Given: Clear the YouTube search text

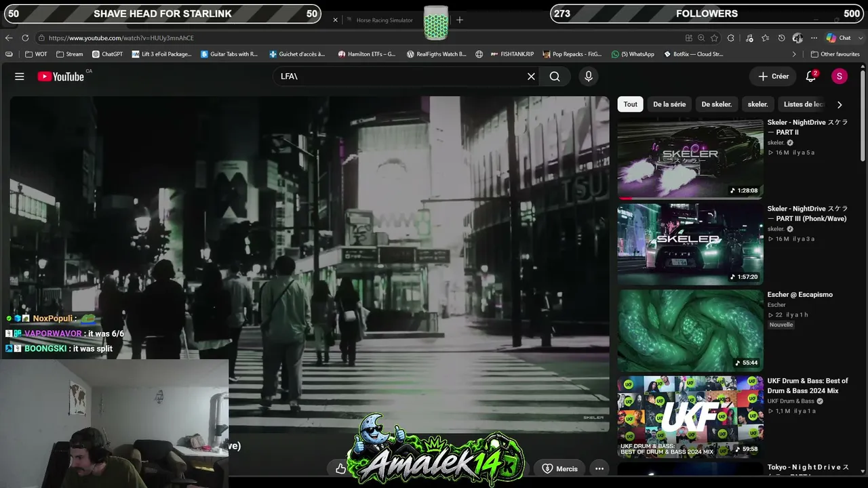Looking at the screenshot, I should coord(531,77).
